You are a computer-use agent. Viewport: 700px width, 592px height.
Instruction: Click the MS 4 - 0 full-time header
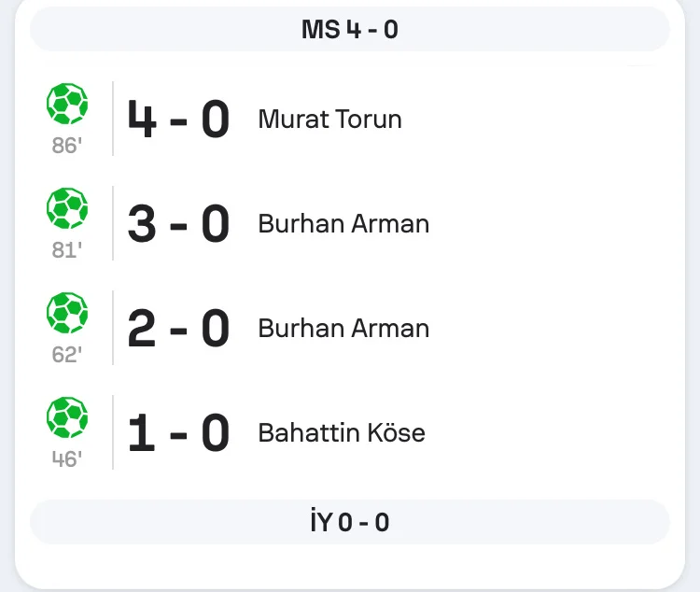click(350, 30)
